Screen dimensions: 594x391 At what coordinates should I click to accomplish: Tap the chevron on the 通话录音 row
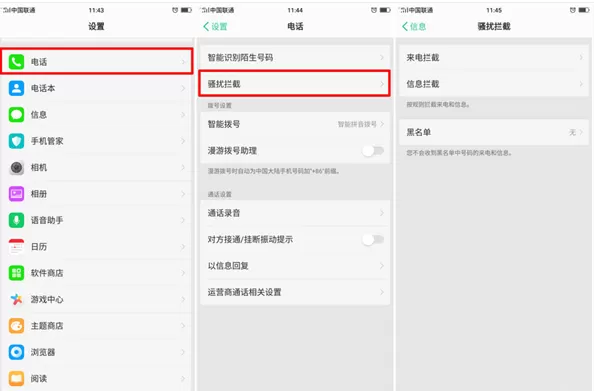pyautogui.click(x=382, y=213)
